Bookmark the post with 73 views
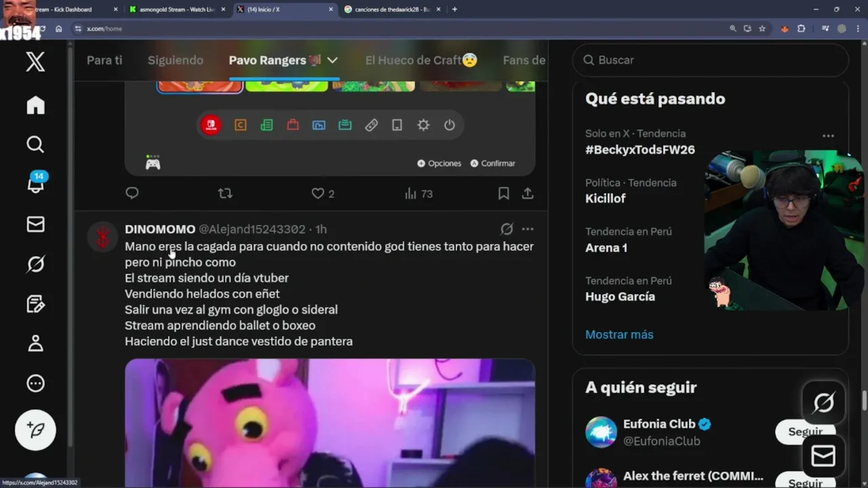 coord(503,193)
